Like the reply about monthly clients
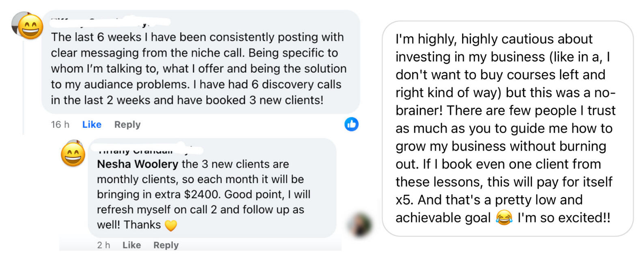Screen dimensions: 644x261 pos(132,245)
